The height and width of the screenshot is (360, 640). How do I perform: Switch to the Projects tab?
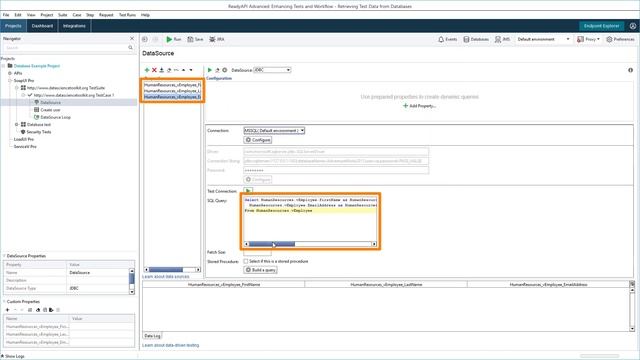click(13, 26)
